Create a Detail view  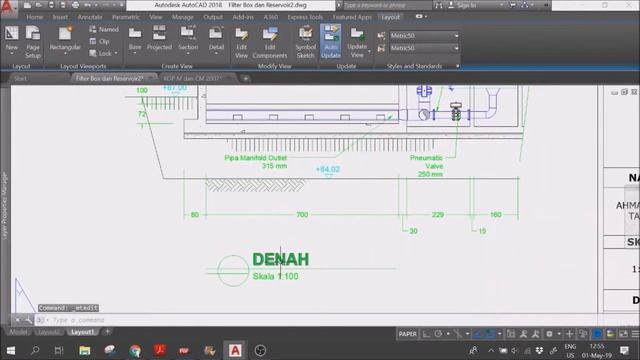click(216, 40)
